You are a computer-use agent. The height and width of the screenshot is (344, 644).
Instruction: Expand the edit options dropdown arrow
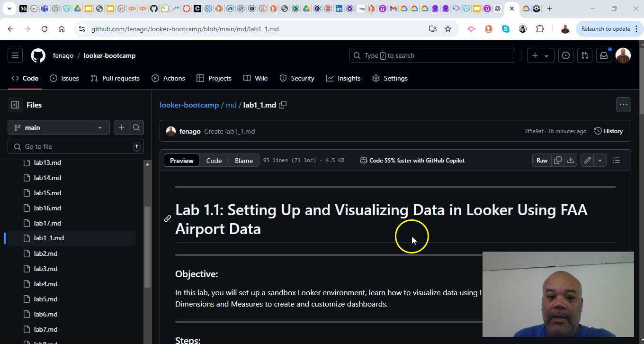[599, 160]
